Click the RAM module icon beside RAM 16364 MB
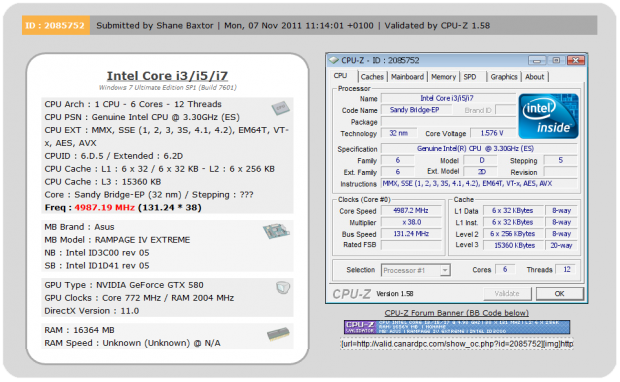This screenshot has width=620, height=382. click(x=278, y=334)
